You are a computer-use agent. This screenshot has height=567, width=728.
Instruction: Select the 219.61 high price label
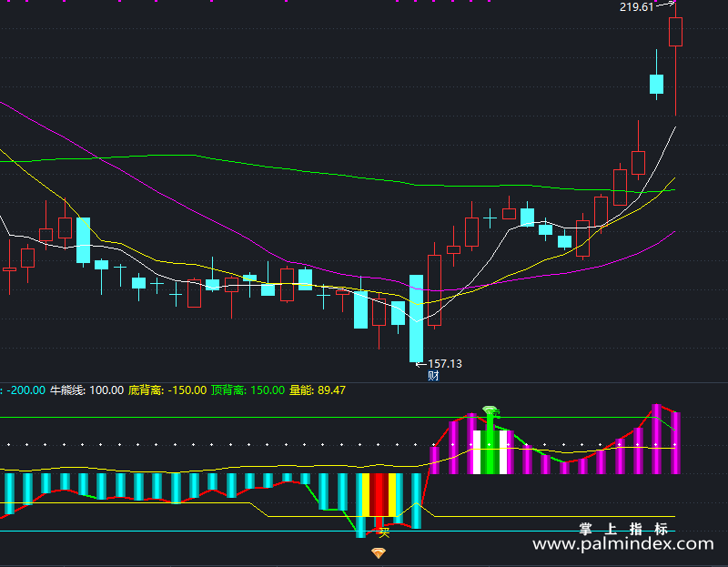(636, 7)
